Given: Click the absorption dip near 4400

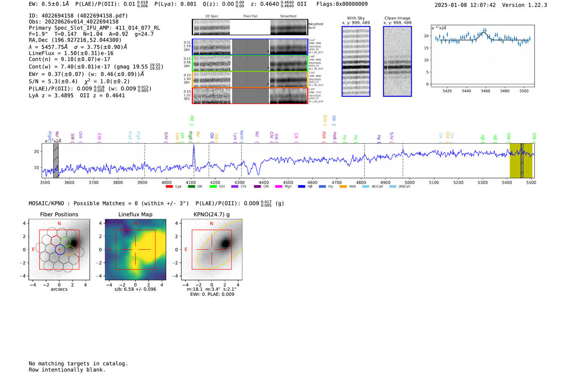Looking at the screenshot, I should tap(258, 169).
